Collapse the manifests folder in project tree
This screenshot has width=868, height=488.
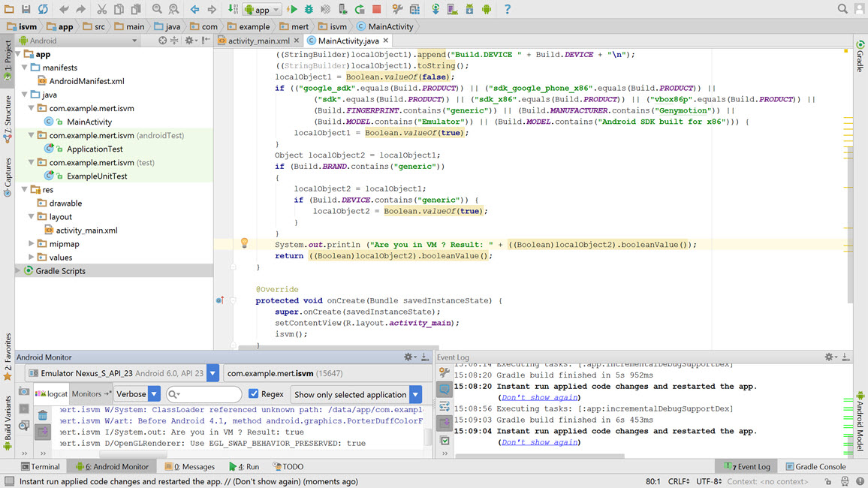coord(25,68)
